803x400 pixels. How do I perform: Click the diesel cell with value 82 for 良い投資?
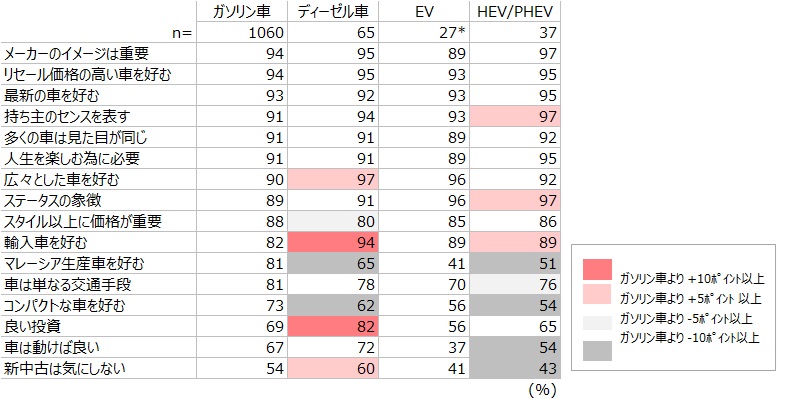[x=332, y=326]
